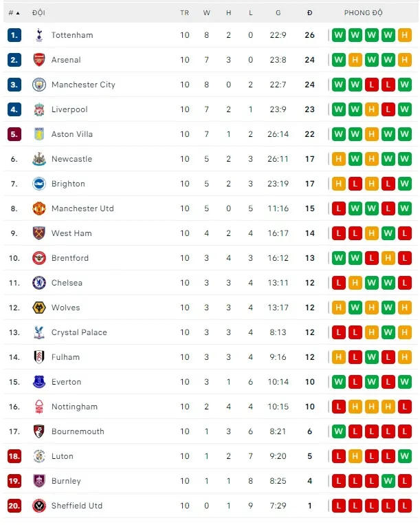Click the Tottenham club crest icon
Viewport: 420px width, 525px height.
pyautogui.click(x=38, y=35)
